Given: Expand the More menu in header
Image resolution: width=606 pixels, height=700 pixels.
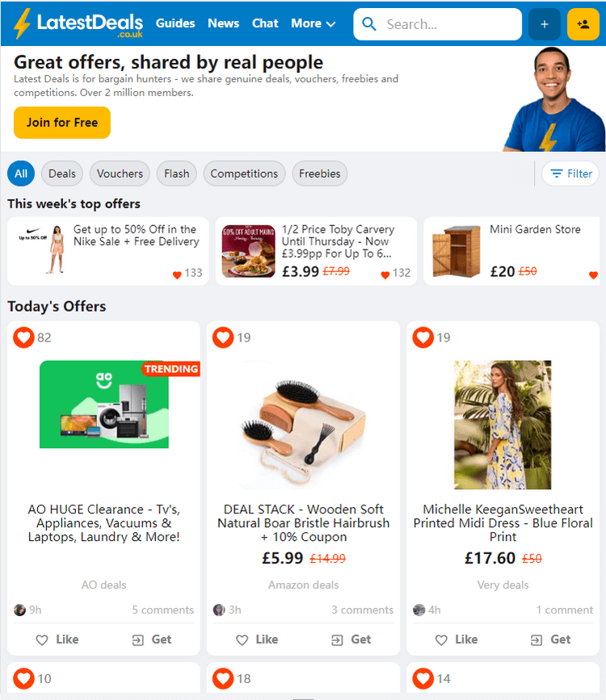Looking at the screenshot, I should (x=313, y=23).
